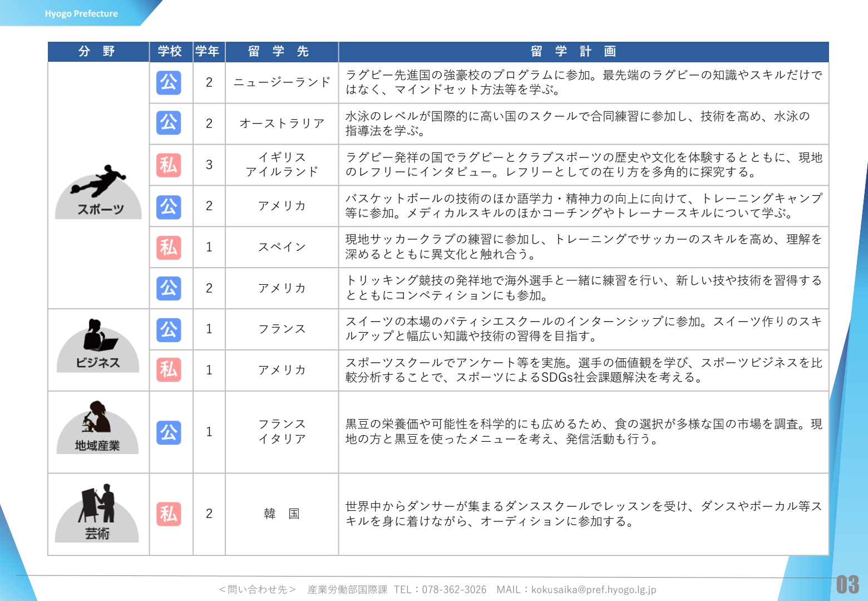Click the 留学先 column header

click(x=282, y=52)
